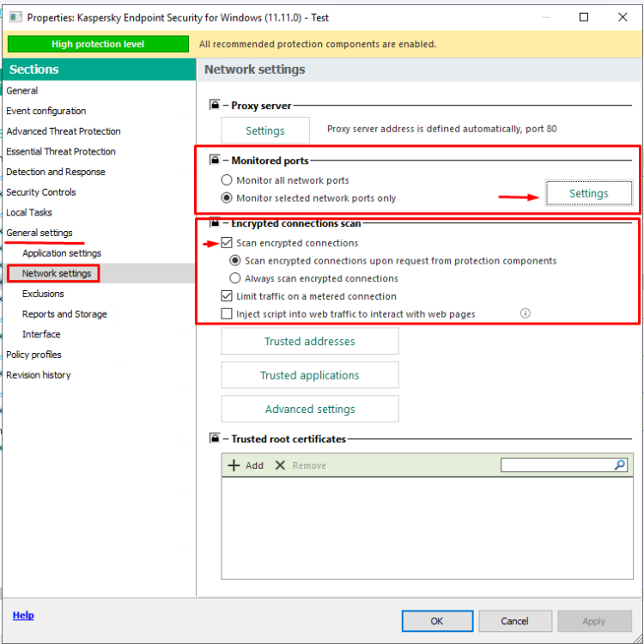Click OK to confirm properties

(x=437, y=621)
